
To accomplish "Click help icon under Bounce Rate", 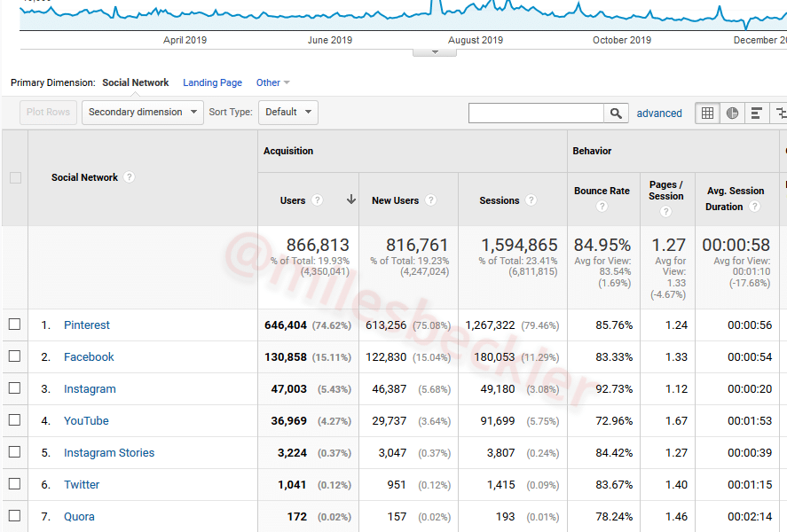I will point(602,206).
